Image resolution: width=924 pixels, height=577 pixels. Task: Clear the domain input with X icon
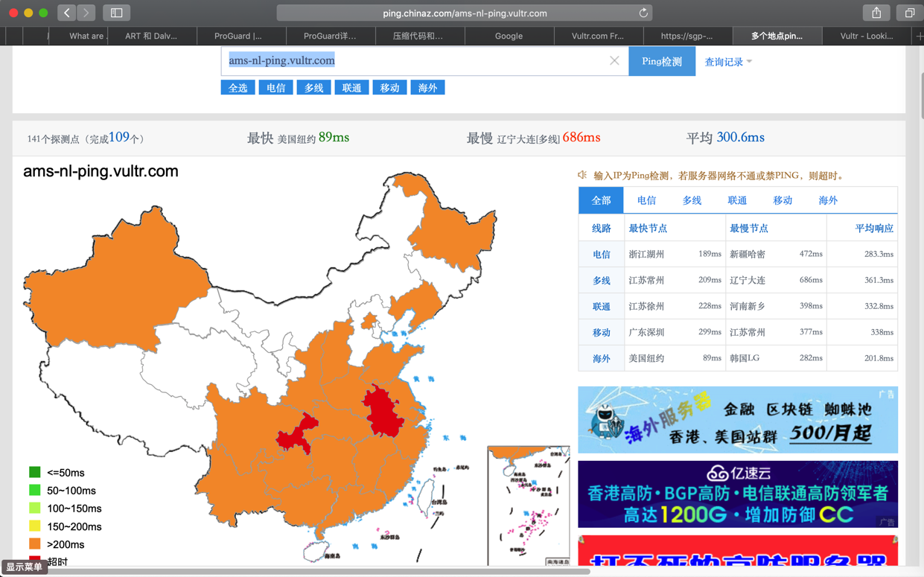tap(614, 60)
